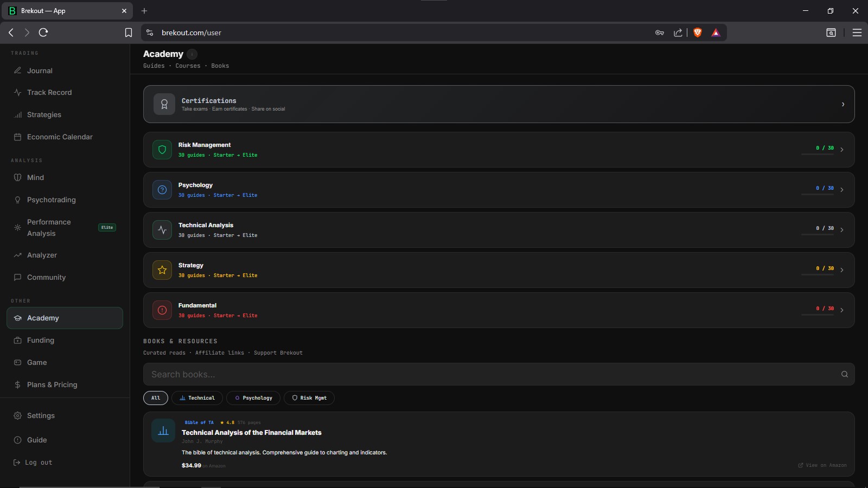Click the Psychotrading lightbulb icon
The height and width of the screenshot is (488, 868).
tap(17, 200)
